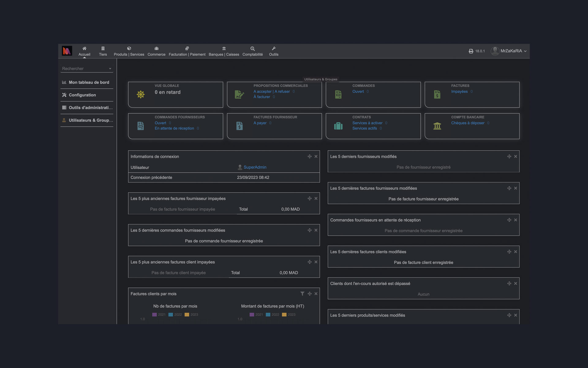Click the Chèques à déposer link
The image size is (588, 368).
[468, 123]
